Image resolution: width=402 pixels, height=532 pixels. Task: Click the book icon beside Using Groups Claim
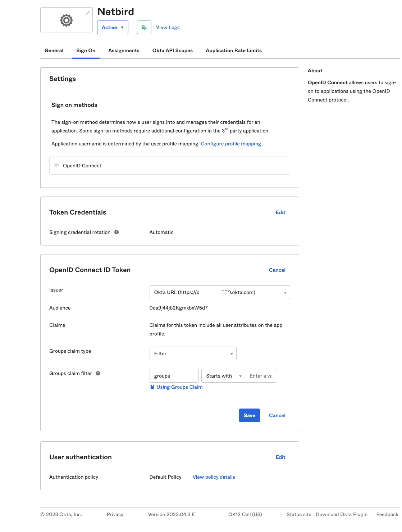(152, 387)
